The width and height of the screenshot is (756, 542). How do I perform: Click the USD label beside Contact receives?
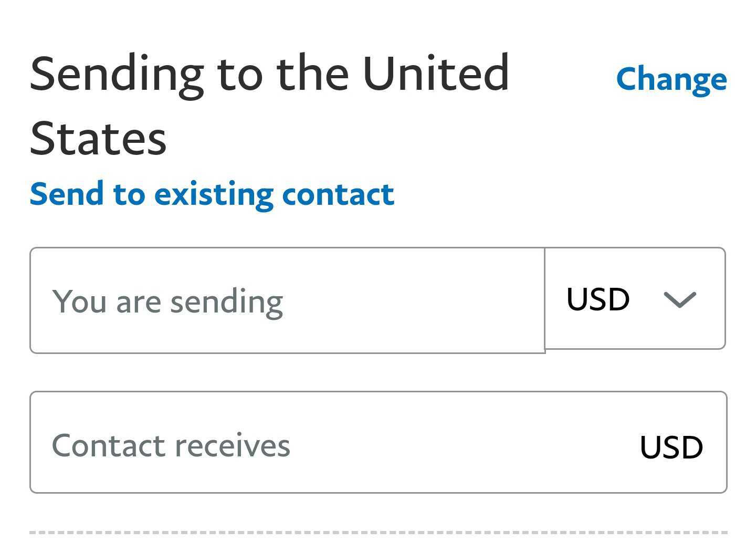point(671,446)
